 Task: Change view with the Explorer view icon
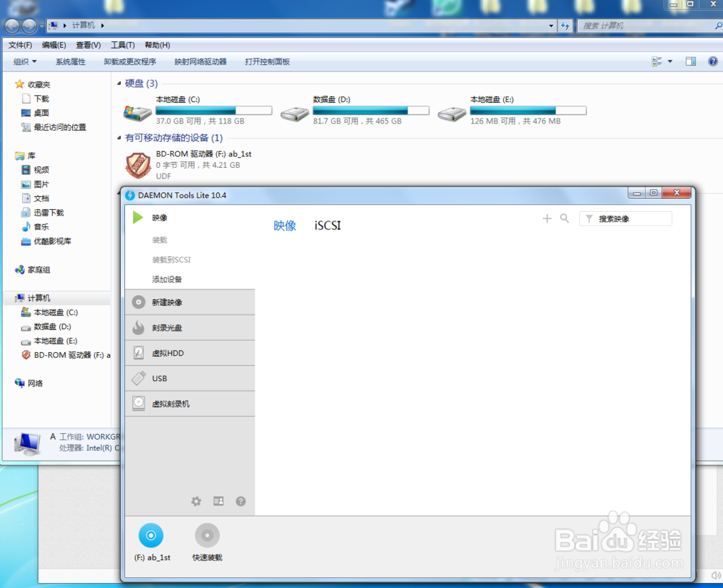(x=656, y=61)
